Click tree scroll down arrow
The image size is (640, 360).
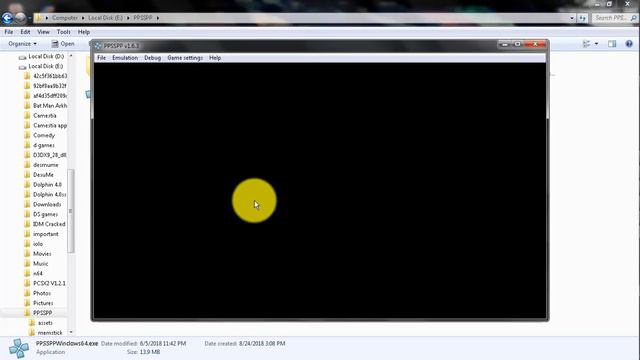tap(71, 332)
